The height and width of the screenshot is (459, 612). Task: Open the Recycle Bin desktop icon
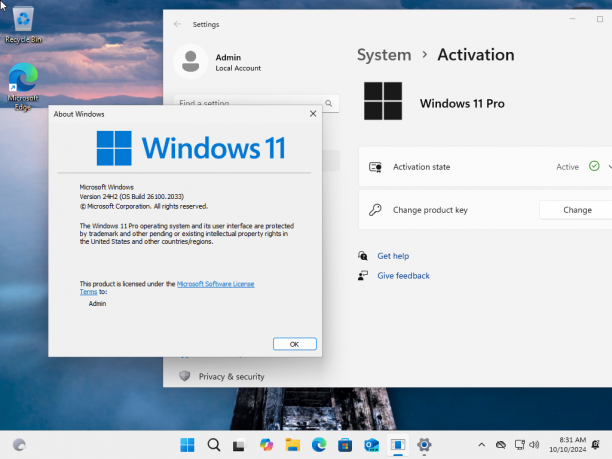point(23,24)
